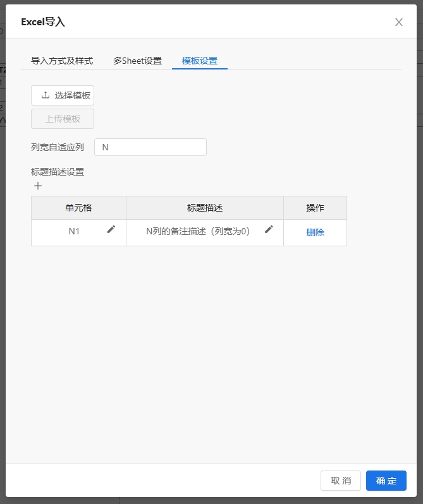Viewport: 423px width, 504px height.
Task: Edit the title description with pencil icon
Action: (x=269, y=229)
